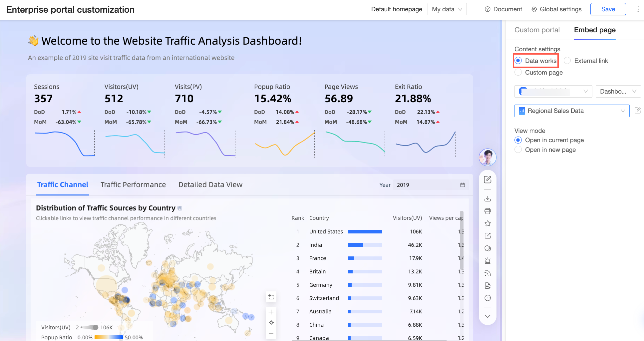
Task: Switch to the Custom portal tab
Action: pos(537,30)
